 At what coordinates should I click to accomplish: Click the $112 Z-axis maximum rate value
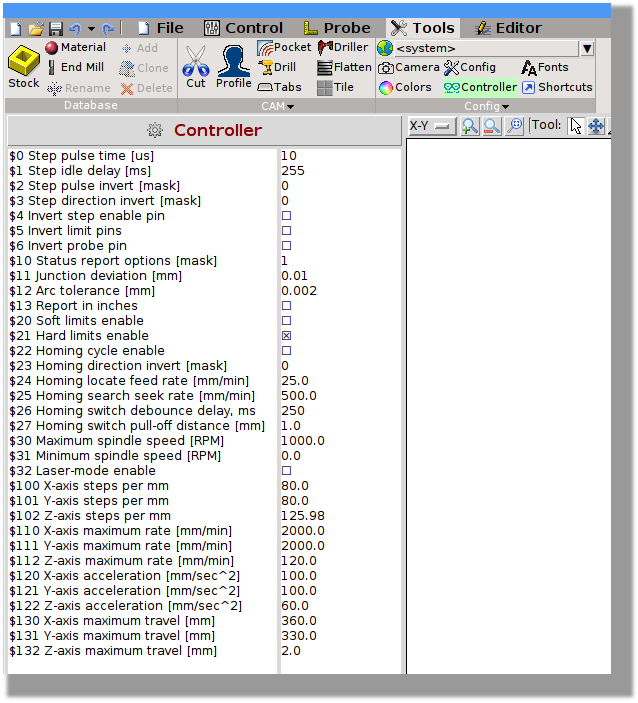tap(299, 560)
